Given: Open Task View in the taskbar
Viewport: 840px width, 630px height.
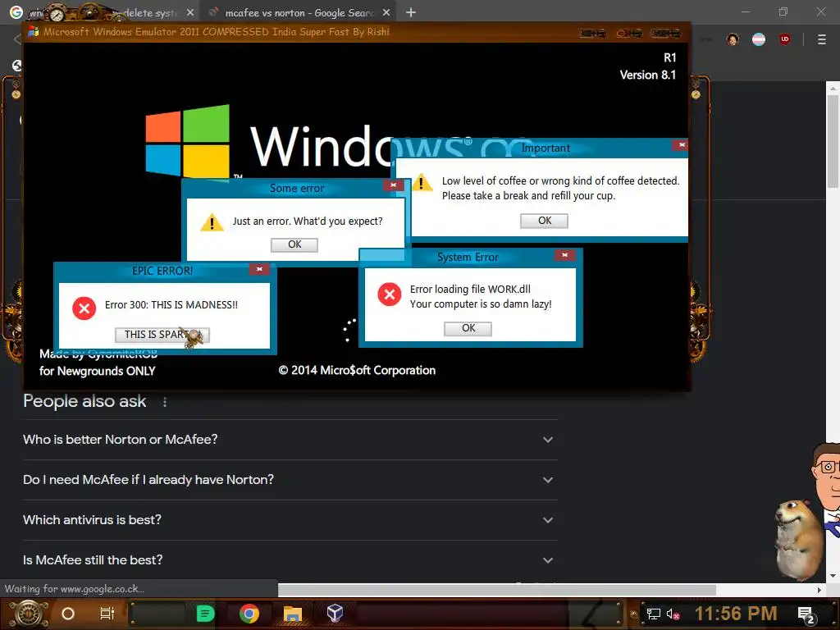Looking at the screenshot, I should [107, 614].
